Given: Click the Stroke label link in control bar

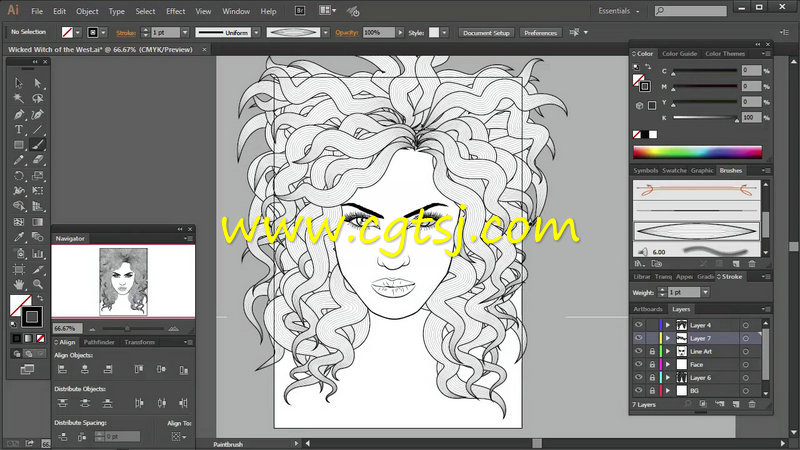Looking at the screenshot, I should (x=126, y=33).
